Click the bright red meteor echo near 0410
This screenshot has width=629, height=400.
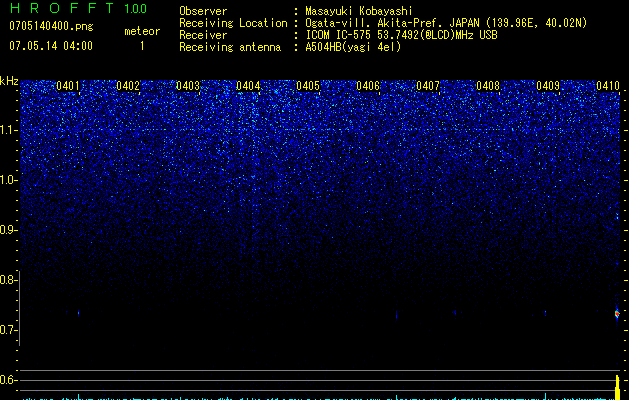(x=617, y=313)
